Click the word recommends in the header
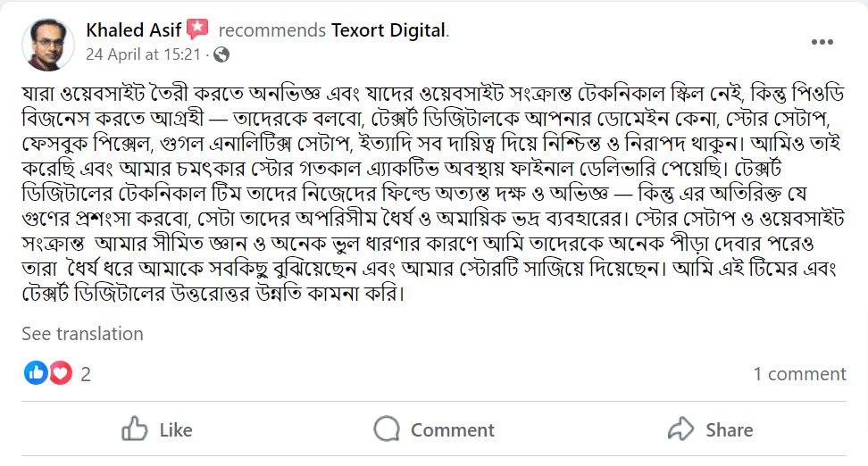 [x=271, y=29]
